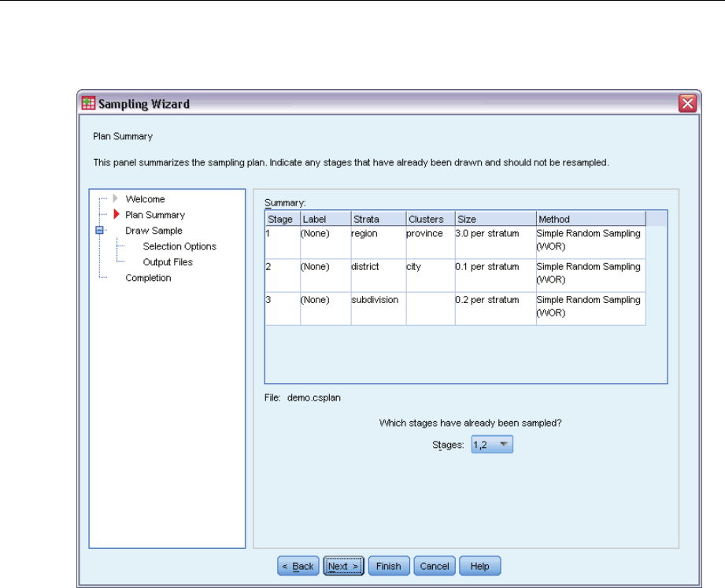Click the Clusters column header
This screenshot has width=725, height=588.
(x=431, y=219)
